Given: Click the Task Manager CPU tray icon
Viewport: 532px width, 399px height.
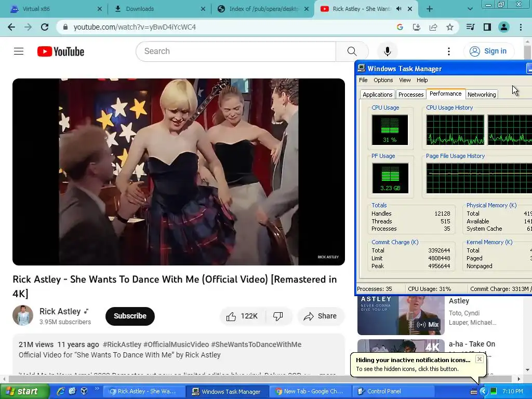Looking at the screenshot, I should (x=494, y=391).
